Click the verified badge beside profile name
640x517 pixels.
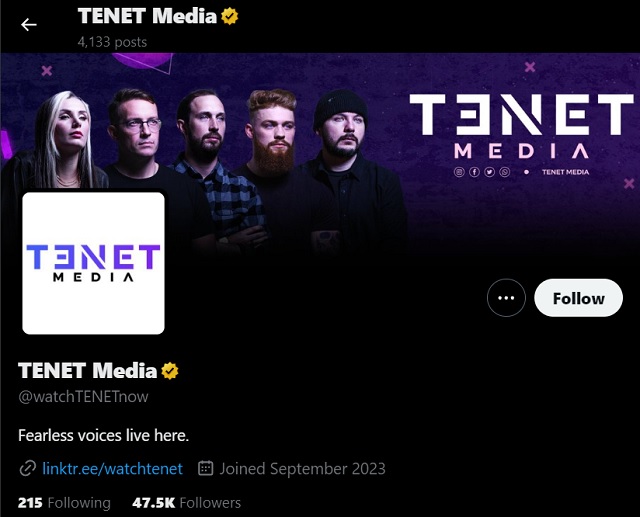[170, 371]
